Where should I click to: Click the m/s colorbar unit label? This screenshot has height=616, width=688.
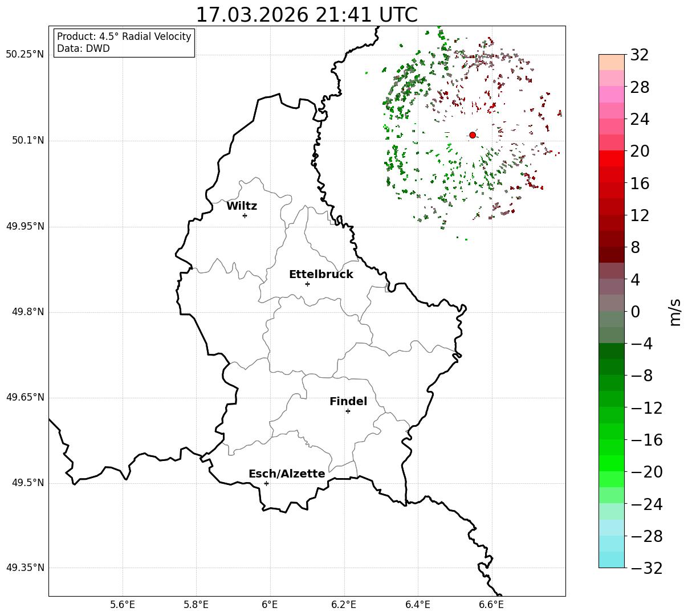675,312
